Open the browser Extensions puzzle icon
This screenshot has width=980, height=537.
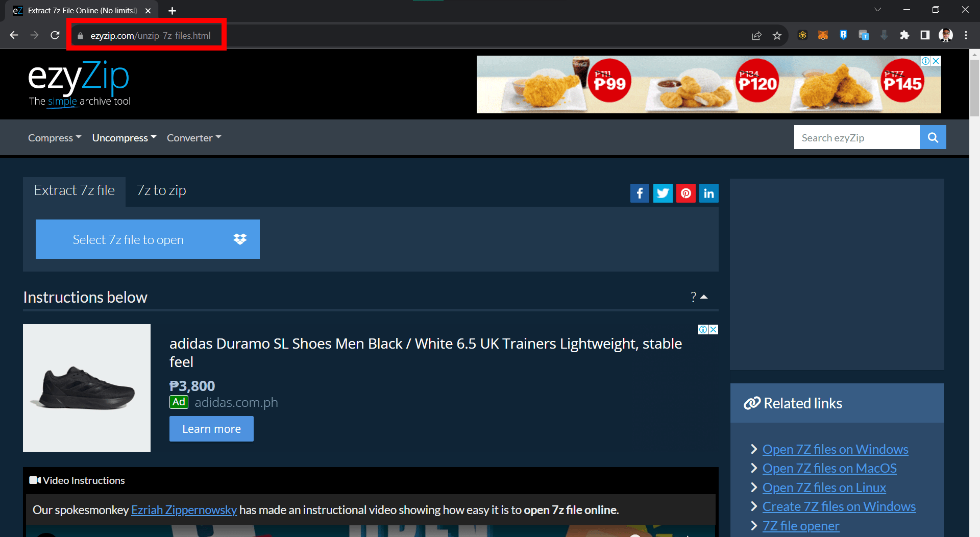click(904, 35)
